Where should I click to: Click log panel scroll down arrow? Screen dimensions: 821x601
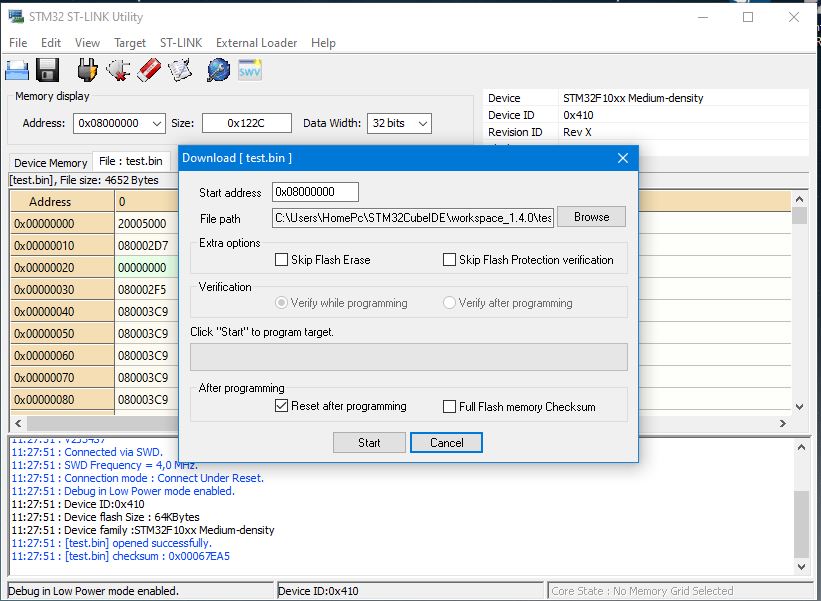[x=802, y=566]
